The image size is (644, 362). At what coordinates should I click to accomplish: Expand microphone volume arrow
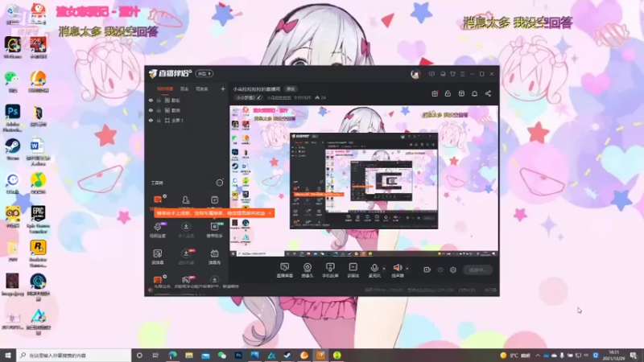(x=384, y=269)
